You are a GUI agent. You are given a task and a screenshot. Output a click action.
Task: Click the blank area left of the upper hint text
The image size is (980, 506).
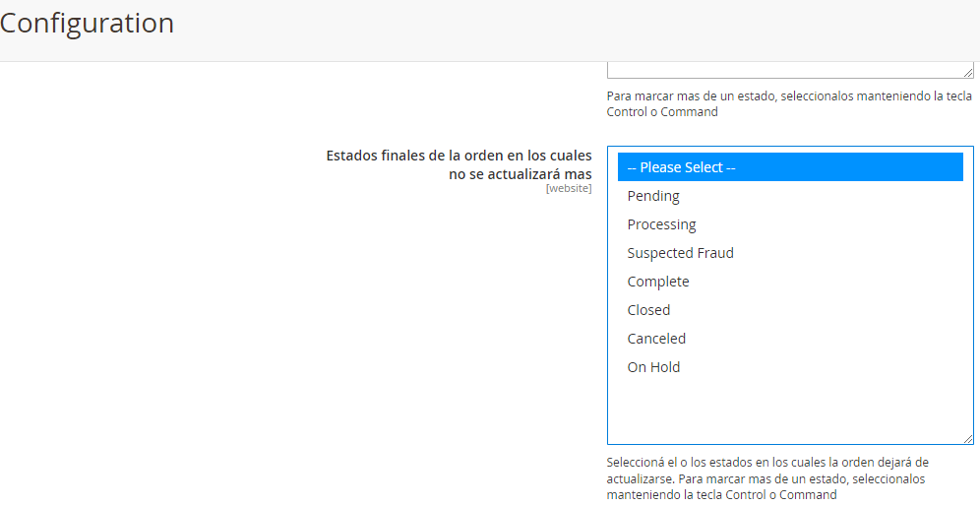tap(295, 103)
